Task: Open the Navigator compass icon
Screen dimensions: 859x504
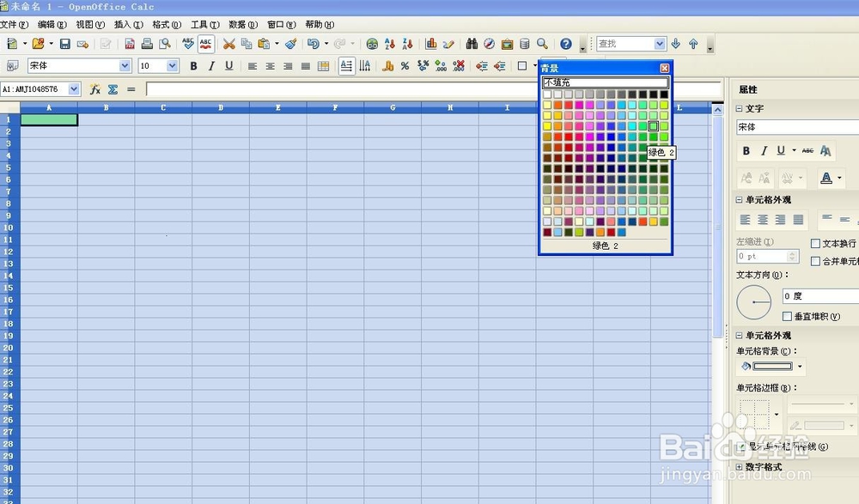Action: (x=490, y=44)
